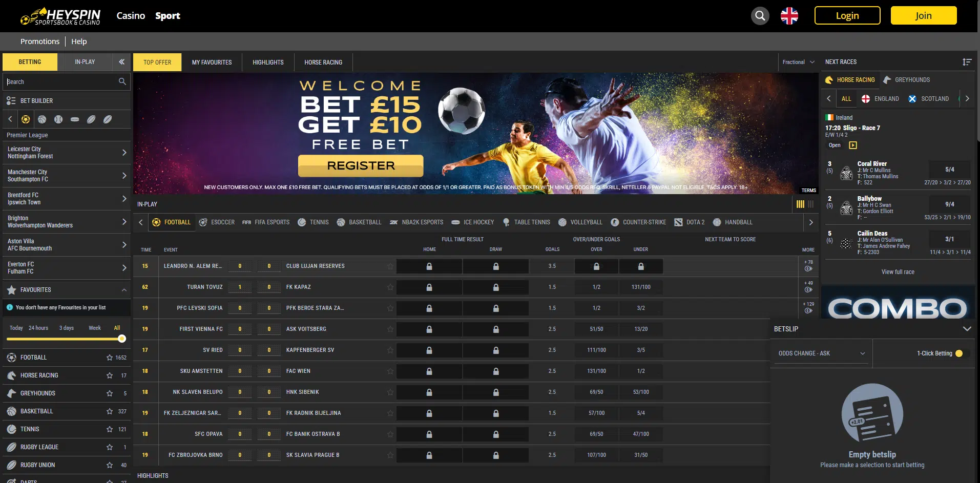The height and width of the screenshot is (483, 980).
Task: Favourite the Greyhounds star in sidebar
Action: [x=109, y=393]
